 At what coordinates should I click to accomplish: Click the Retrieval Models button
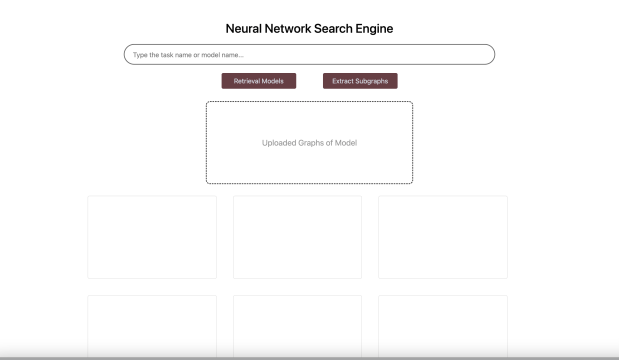[259, 81]
